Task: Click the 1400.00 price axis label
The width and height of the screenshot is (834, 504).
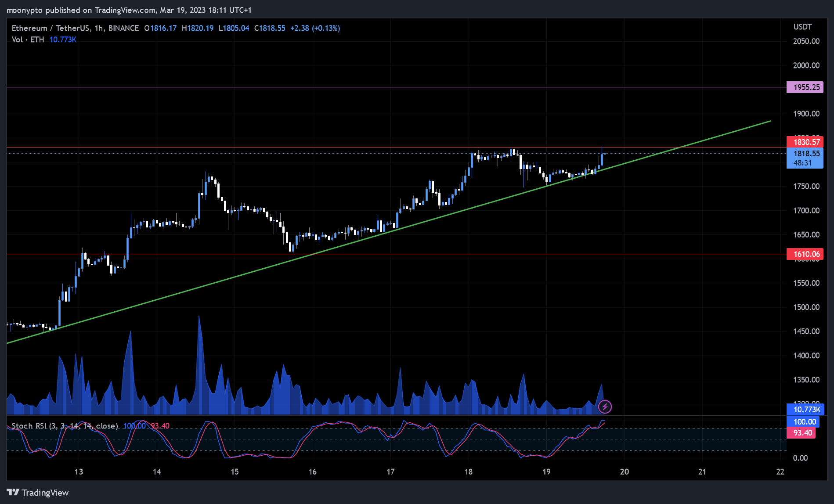Action: pos(806,355)
